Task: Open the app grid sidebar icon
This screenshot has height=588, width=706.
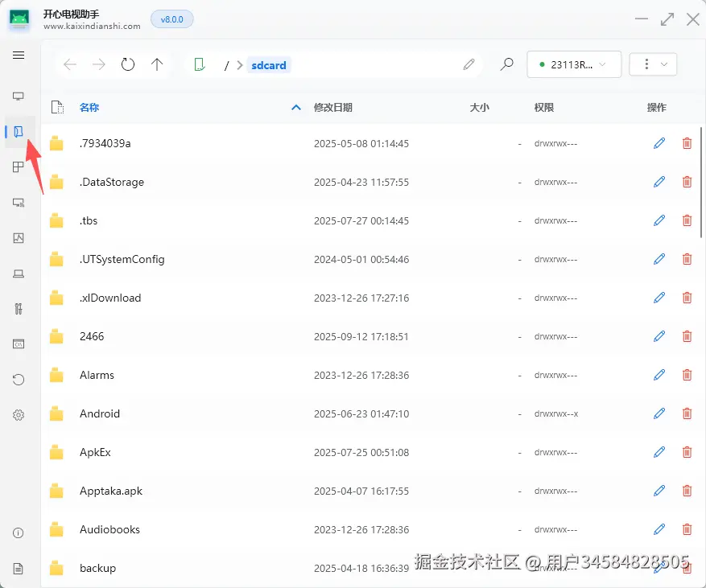Action: tap(19, 167)
